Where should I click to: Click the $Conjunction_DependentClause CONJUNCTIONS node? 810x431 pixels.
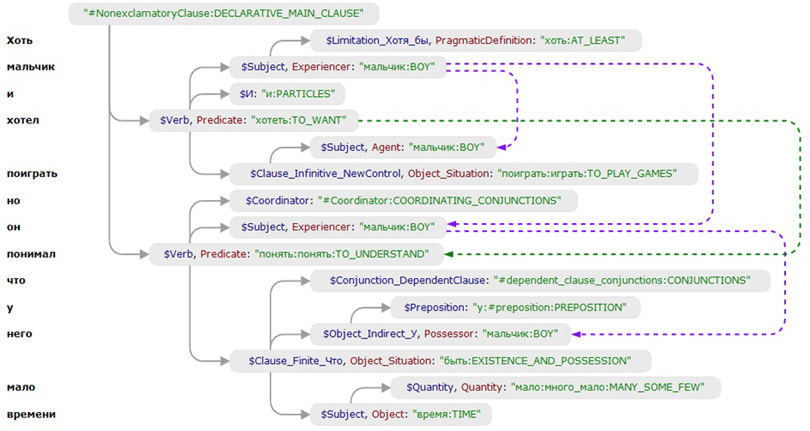[532, 280]
